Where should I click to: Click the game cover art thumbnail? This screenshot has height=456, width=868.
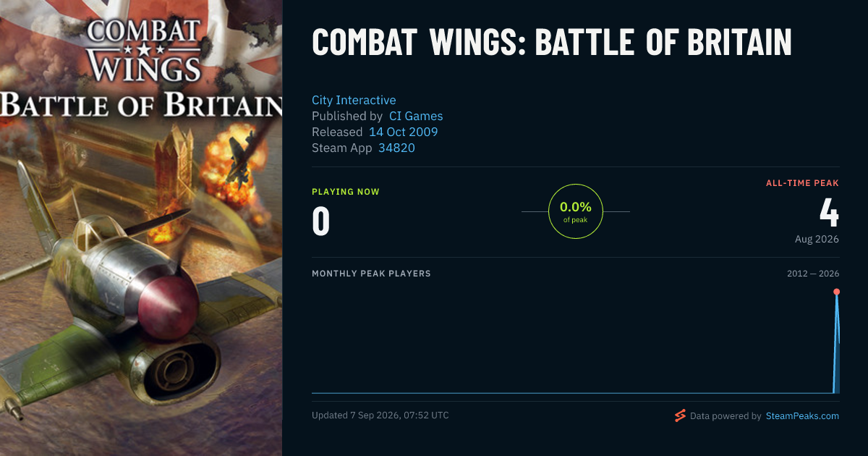(141, 228)
